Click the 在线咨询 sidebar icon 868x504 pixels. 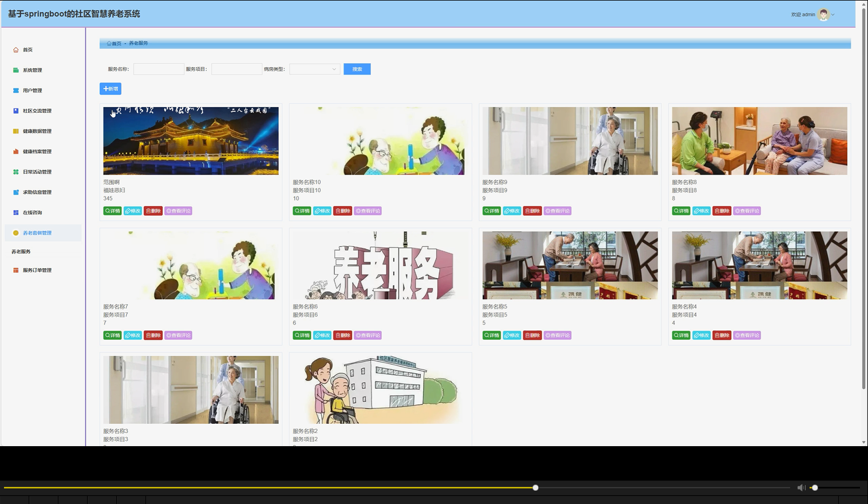[16, 212]
